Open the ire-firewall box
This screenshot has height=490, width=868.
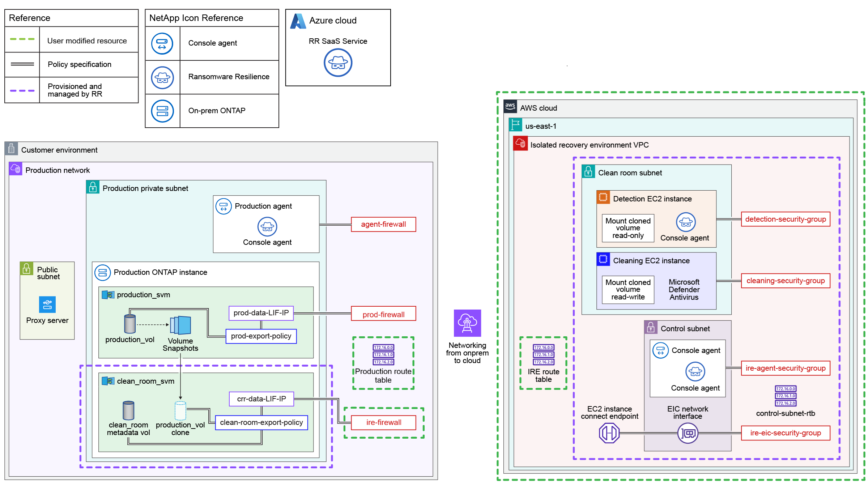pyautogui.click(x=383, y=422)
